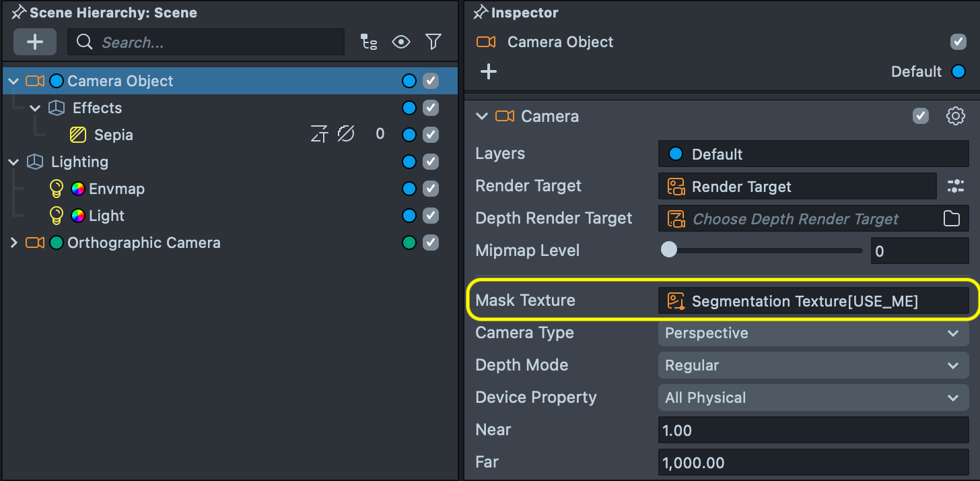Click the eye icon above the hierarchy
This screenshot has width=980, height=481.
[x=401, y=42]
